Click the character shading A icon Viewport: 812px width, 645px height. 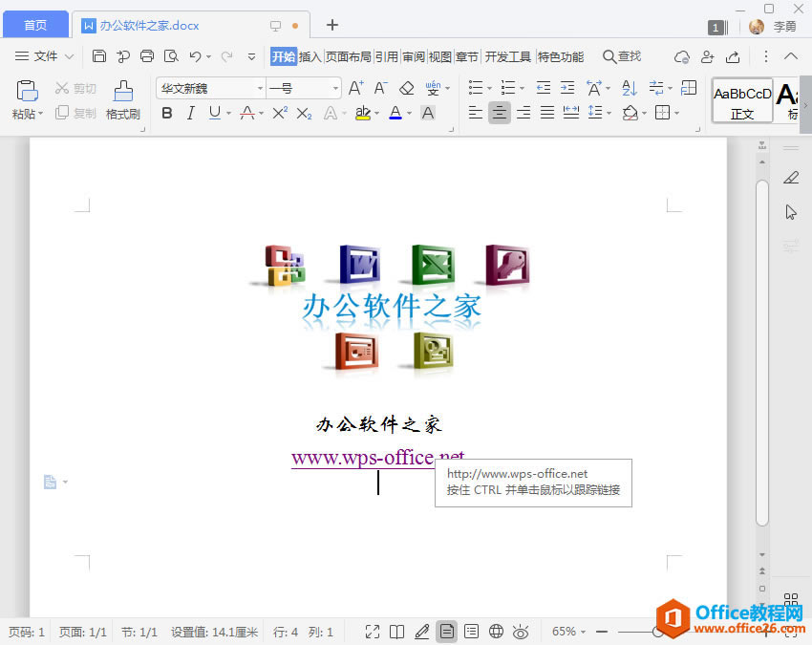[428, 113]
